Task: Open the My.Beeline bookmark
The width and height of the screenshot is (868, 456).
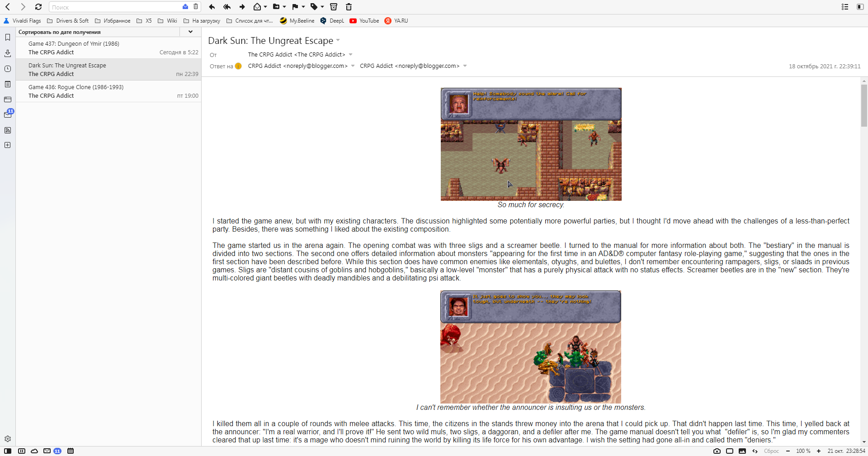Action: tap(297, 21)
